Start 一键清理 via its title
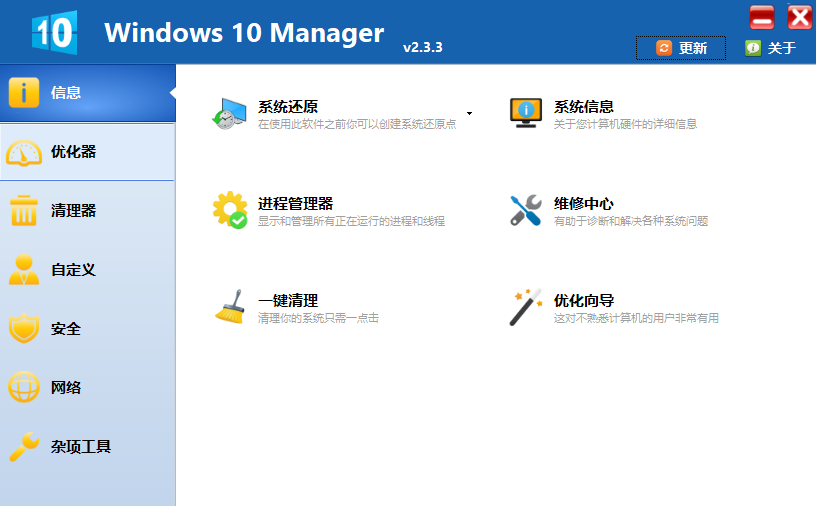 point(288,300)
